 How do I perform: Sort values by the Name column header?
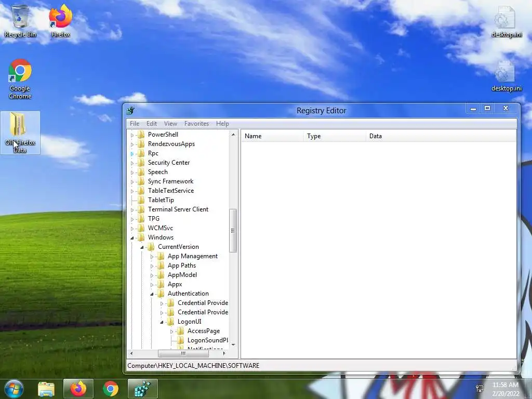coord(272,136)
